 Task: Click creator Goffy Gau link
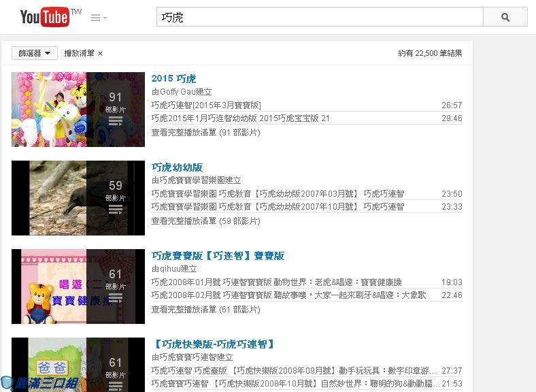pyautogui.click(x=178, y=92)
